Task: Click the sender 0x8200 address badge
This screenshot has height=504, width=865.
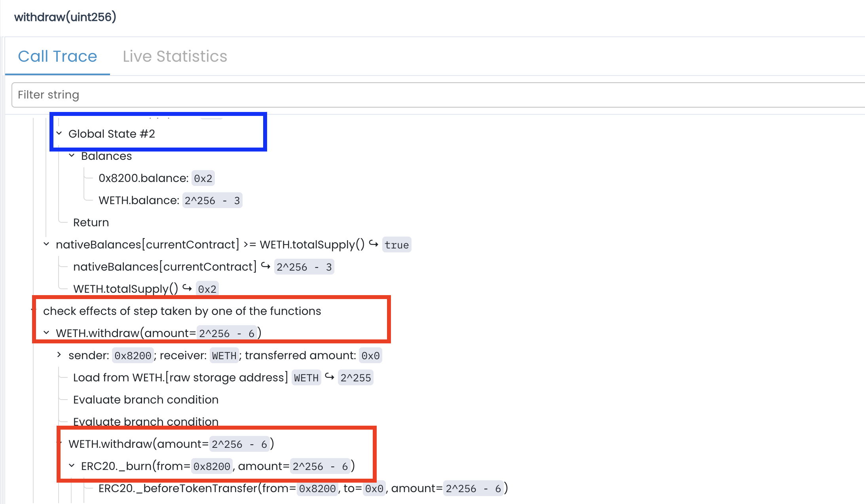Action: [133, 356]
